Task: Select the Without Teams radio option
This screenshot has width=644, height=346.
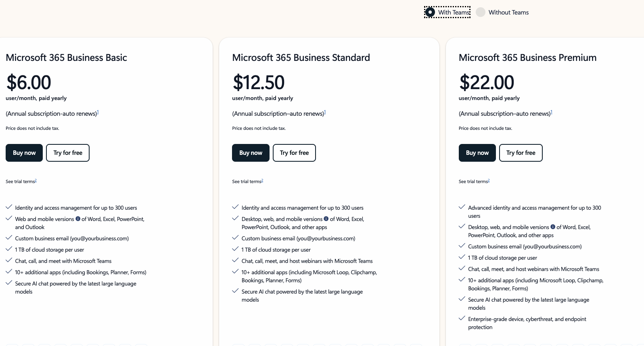Action: 481,13
